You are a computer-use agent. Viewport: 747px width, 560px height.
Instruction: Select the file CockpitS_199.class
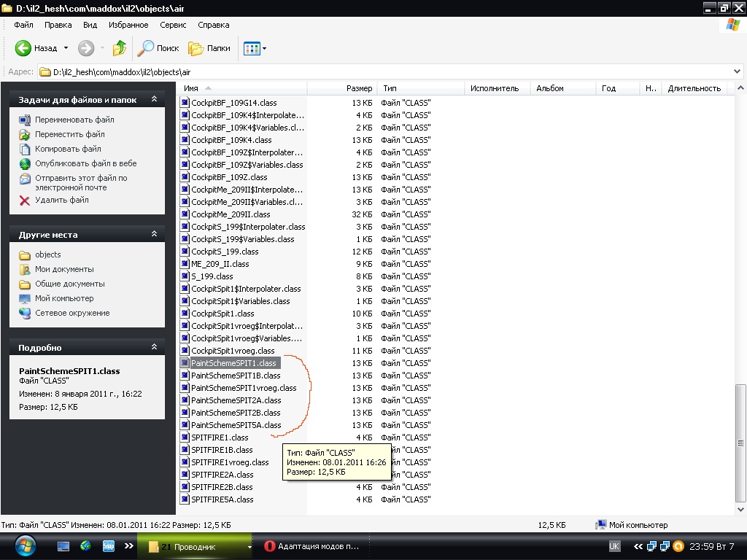coord(225,252)
